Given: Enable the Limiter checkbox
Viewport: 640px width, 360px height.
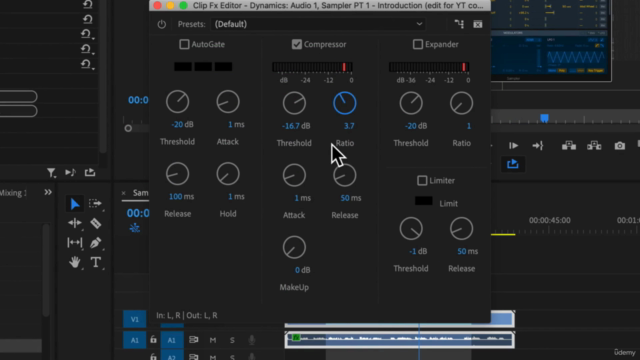Looking at the screenshot, I should click(422, 180).
